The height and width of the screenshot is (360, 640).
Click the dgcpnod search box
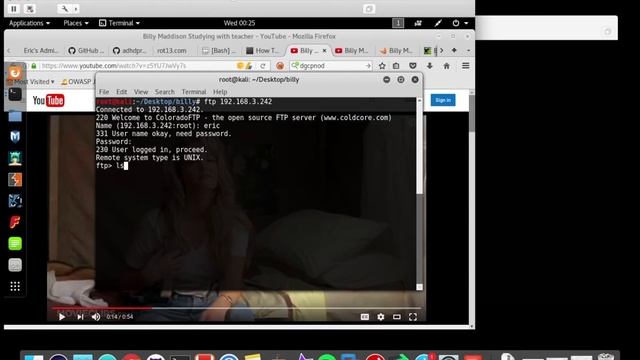tap(331, 66)
